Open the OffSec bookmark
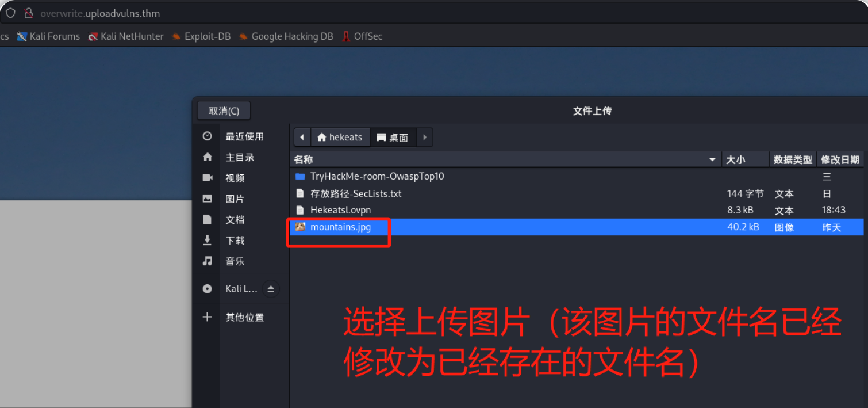Image resolution: width=868 pixels, height=408 pixels. tap(362, 36)
